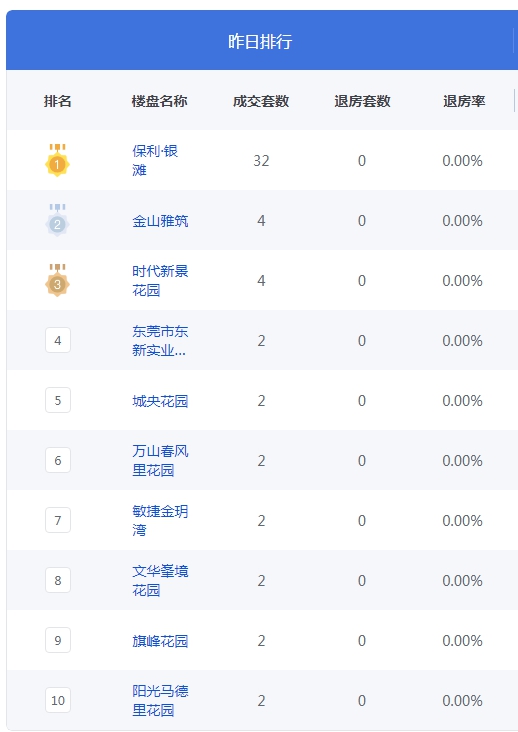Click the rank 10 number badge
The height and width of the screenshot is (732, 518).
pos(58,700)
